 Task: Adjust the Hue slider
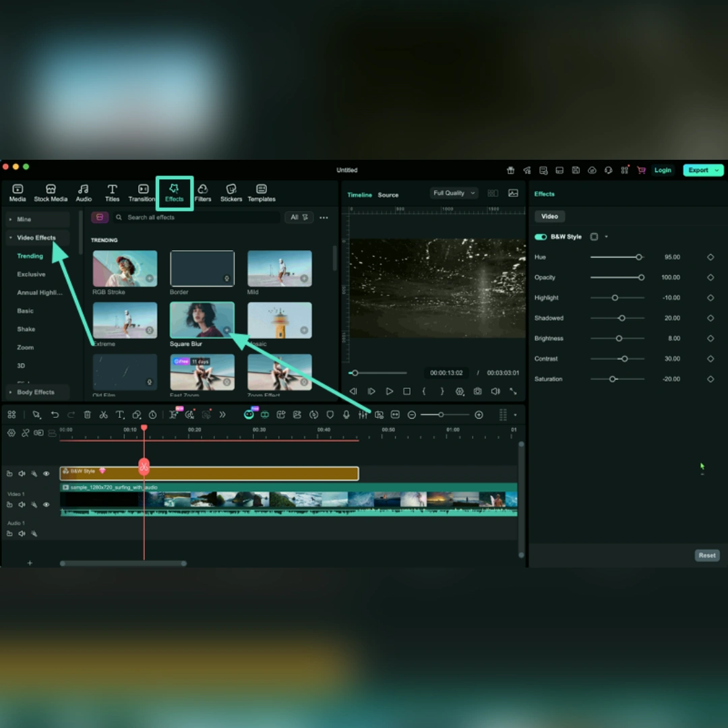coord(617,257)
